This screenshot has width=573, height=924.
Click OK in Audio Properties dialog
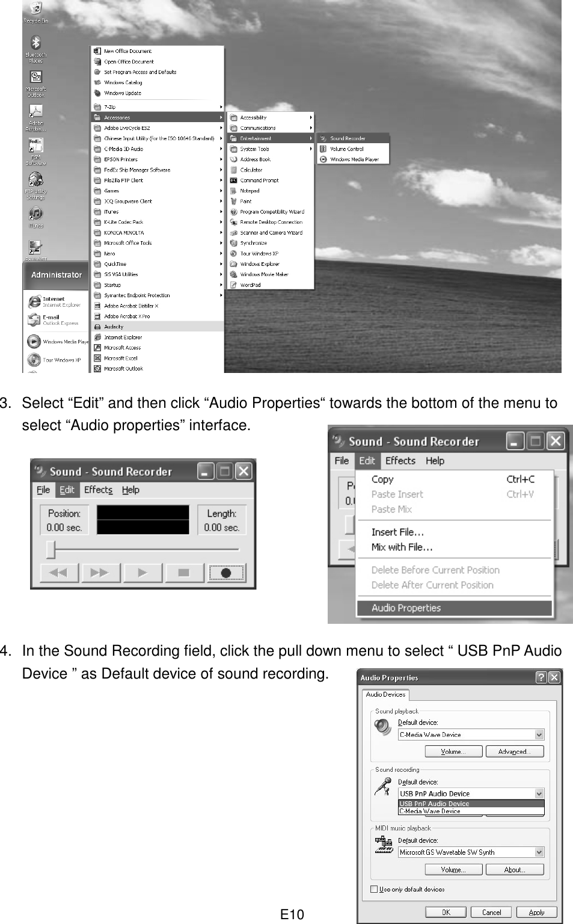(446, 912)
